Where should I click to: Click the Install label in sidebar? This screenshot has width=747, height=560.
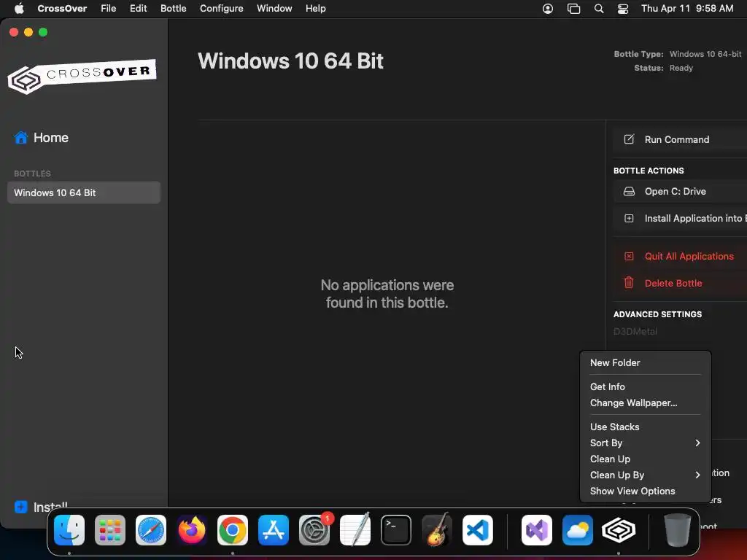coord(50,507)
